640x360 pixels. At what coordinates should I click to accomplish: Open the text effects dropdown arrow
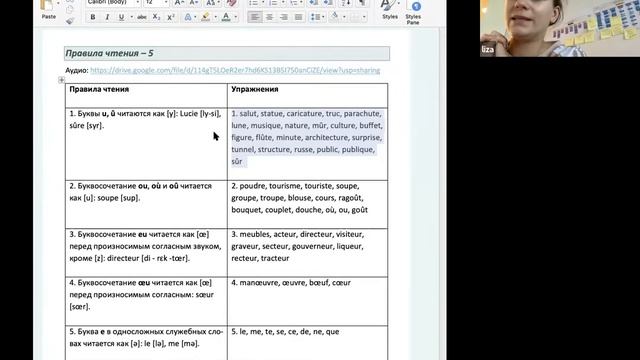[x=196, y=17]
